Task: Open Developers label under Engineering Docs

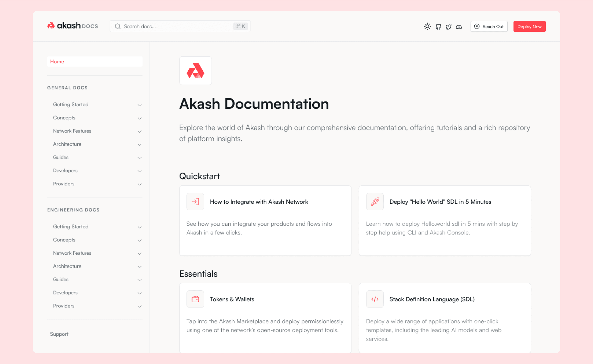Action: [65, 292]
